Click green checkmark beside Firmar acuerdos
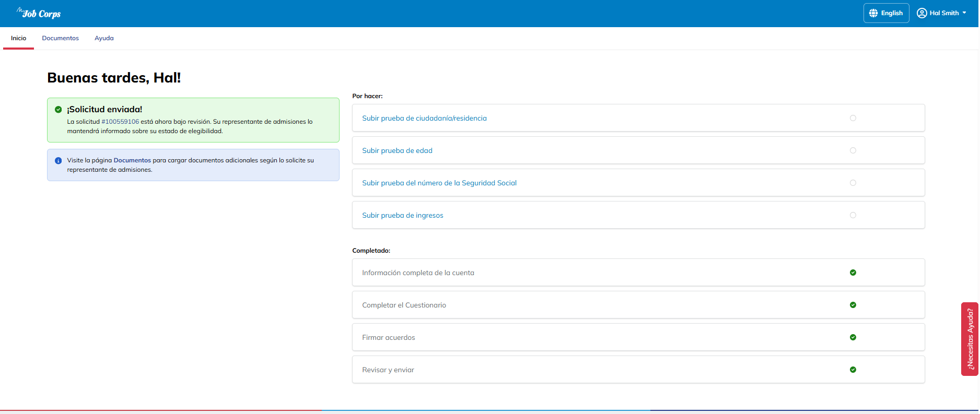This screenshot has height=414, width=980. tap(853, 337)
